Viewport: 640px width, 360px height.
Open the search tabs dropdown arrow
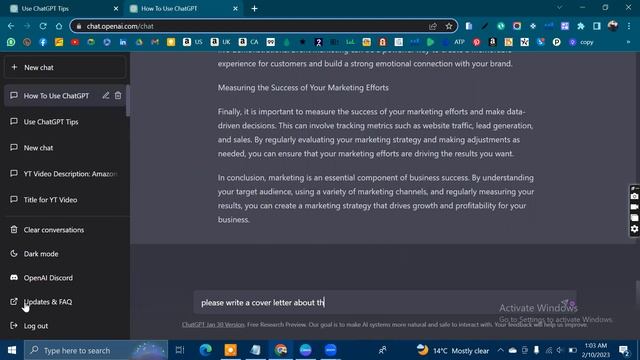click(x=560, y=8)
